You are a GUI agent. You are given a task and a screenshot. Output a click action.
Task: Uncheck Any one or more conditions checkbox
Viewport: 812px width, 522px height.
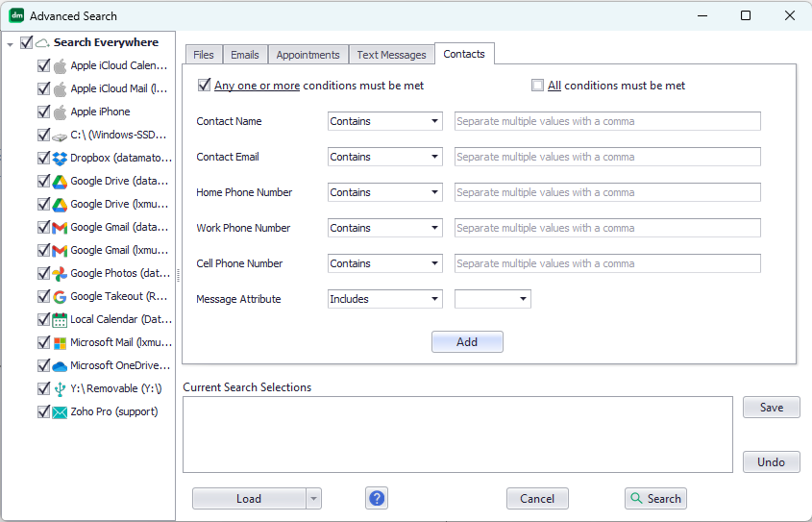click(x=204, y=85)
